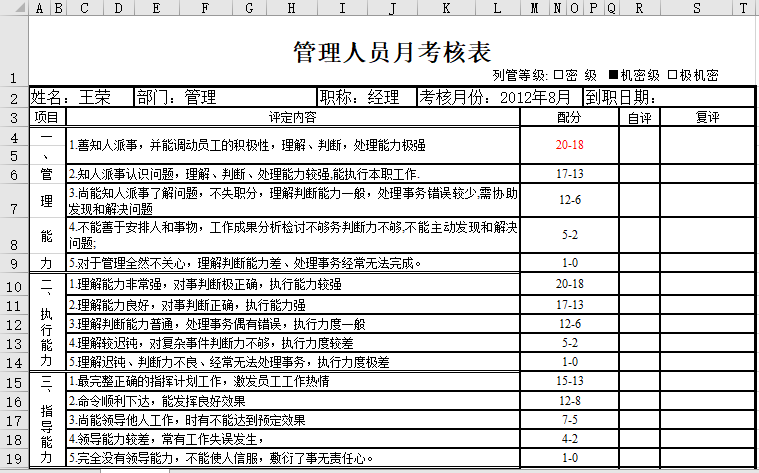Uncheck the filled 机密级 checkbox
Image resolution: width=759 pixels, height=473 pixels.
click(613, 75)
